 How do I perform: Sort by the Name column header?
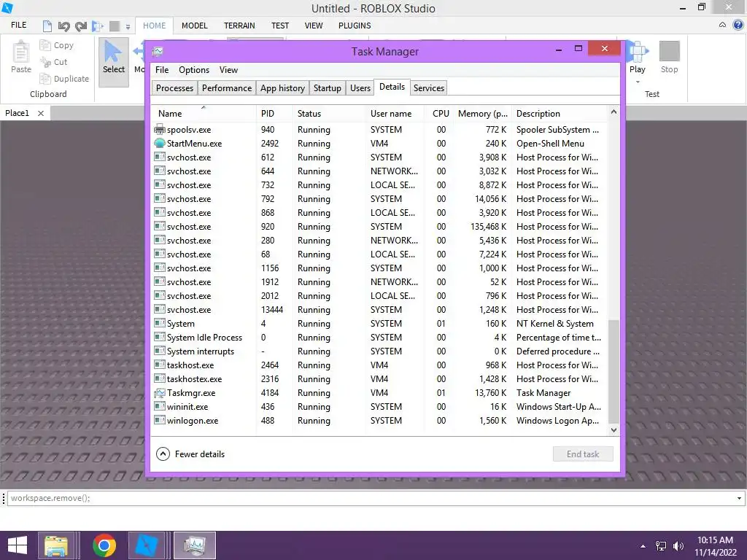(204, 113)
